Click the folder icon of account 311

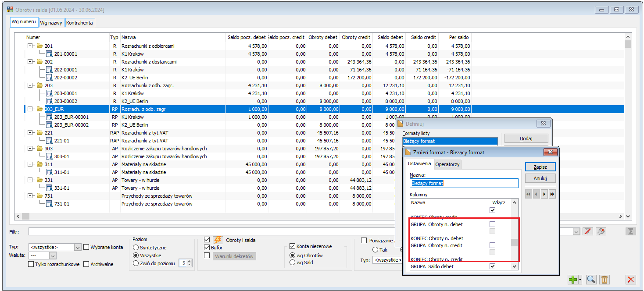(39, 164)
